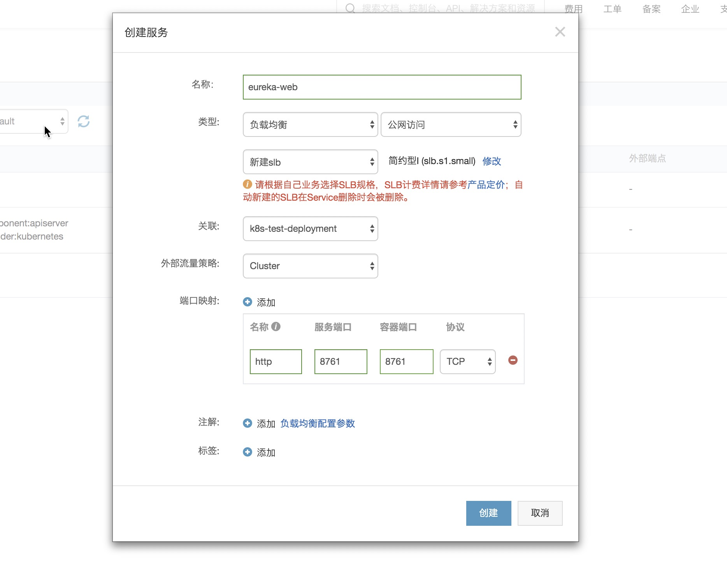Screen dimensions: 727x588
Task: Open the Cluster external traffic policy dropdown
Action: (311, 266)
